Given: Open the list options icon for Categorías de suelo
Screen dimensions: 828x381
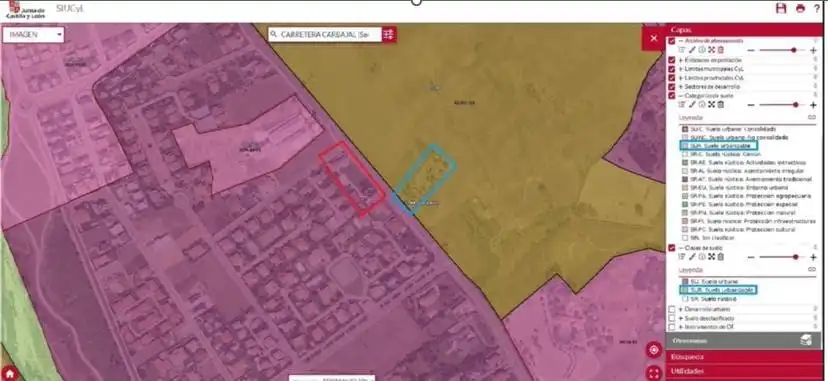Looking at the screenshot, I should (x=682, y=105).
